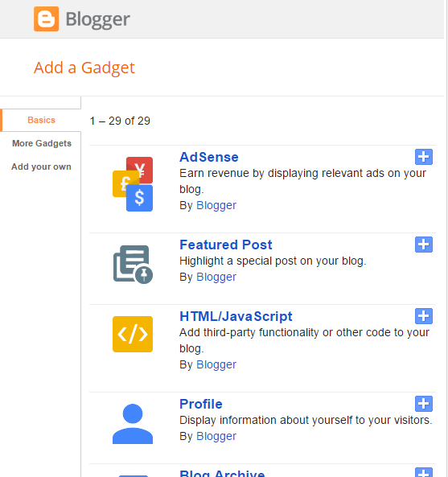Switch to the More Gadgets tab
This screenshot has width=448, height=477.
[42, 143]
